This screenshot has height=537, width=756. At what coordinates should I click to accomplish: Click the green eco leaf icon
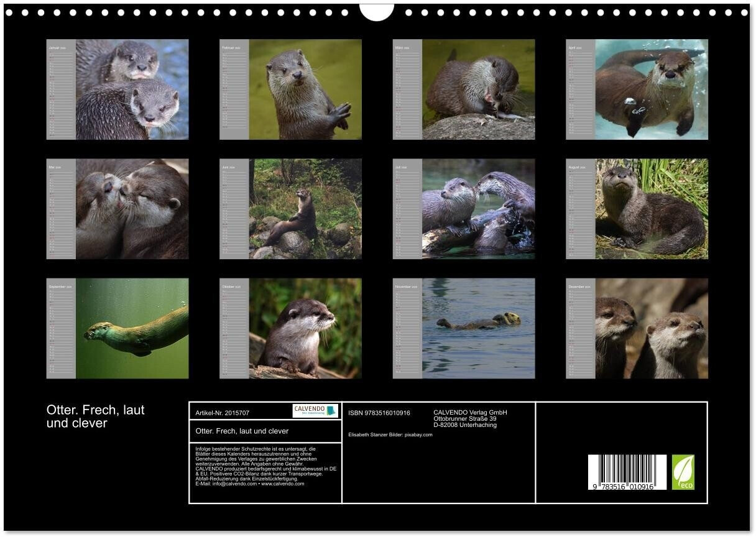683,472
